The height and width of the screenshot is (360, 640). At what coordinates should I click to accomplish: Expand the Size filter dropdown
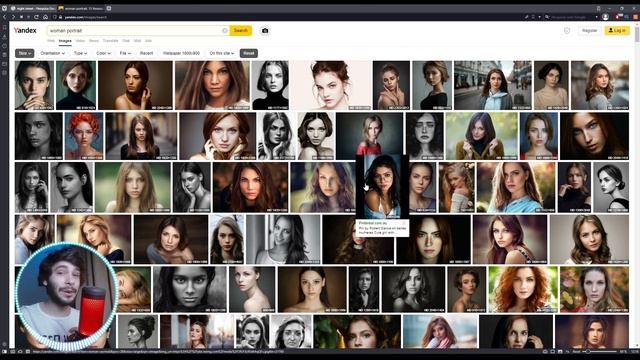pos(24,53)
